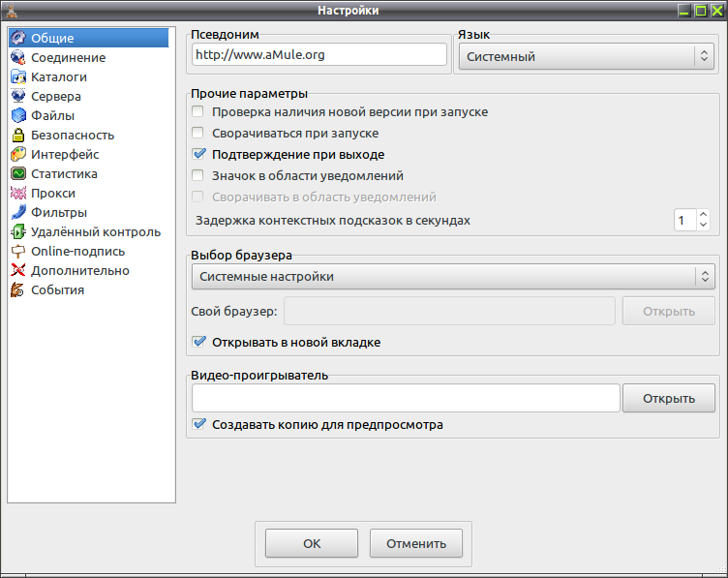Image resolution: width=728 pixels, height=578 pixels.
Task: Click the Видео-проигрыватель path field
Action: [406, 398]
